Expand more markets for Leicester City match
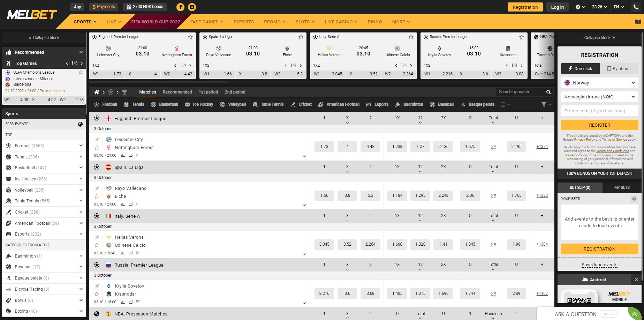Image resolution: width=644 pixels, height=320 pixels. 304,156
